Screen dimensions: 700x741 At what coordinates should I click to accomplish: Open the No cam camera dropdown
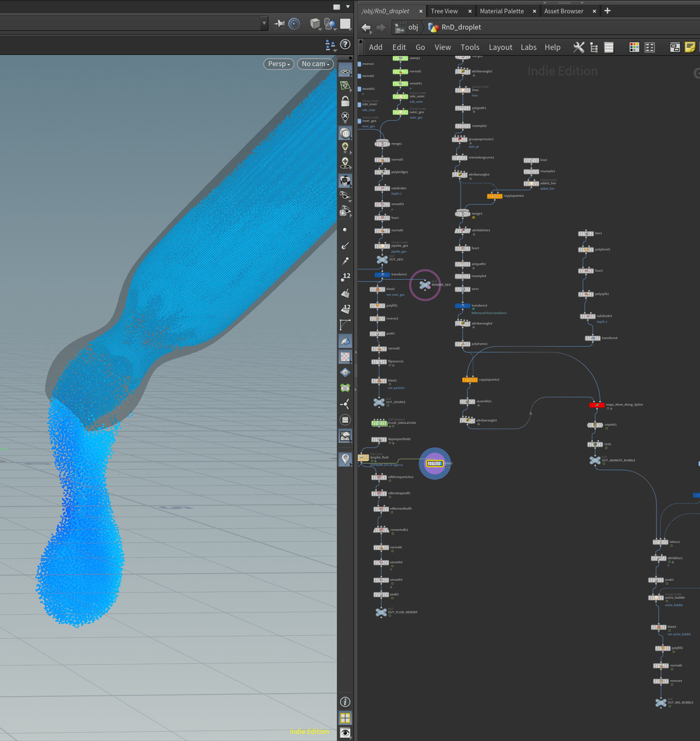click(315, 64)
